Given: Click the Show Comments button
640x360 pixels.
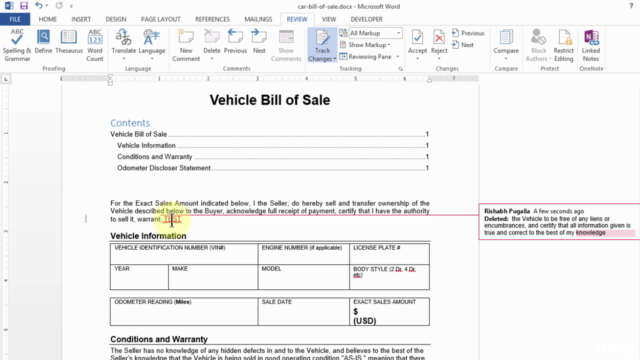Looking at the screenshot, I should (286, 45).
